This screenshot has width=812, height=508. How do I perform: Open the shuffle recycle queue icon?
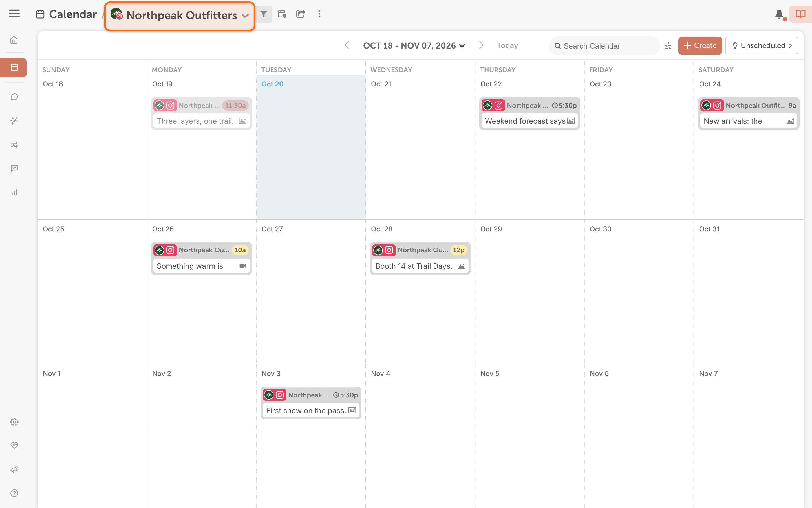click(x=14, y=145)
